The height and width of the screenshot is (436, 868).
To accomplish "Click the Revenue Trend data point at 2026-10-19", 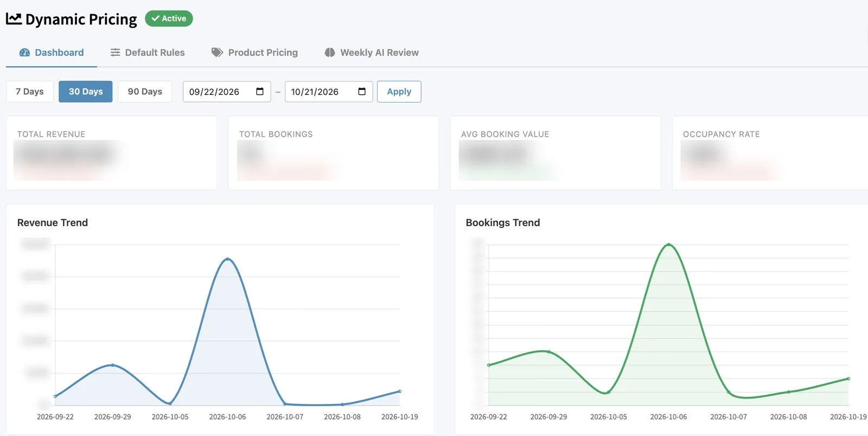I will click(x=400, y=391).
